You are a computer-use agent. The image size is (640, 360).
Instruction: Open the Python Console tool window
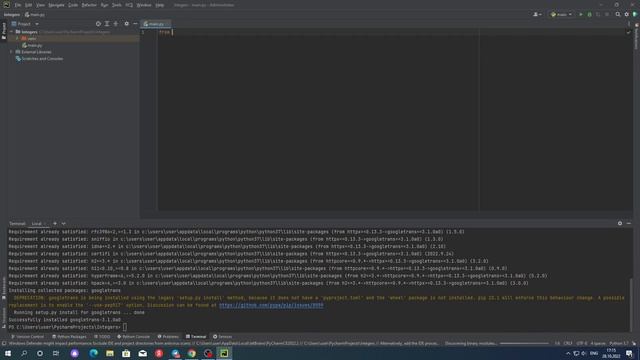133,337
